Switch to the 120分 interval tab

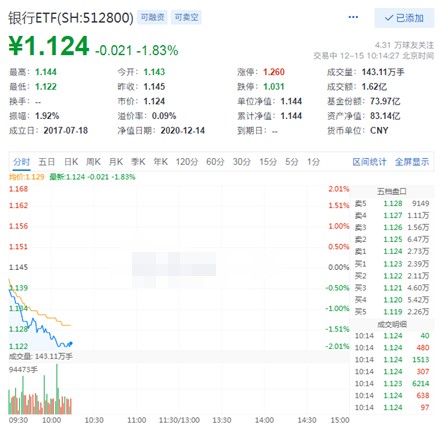(187, 162)
